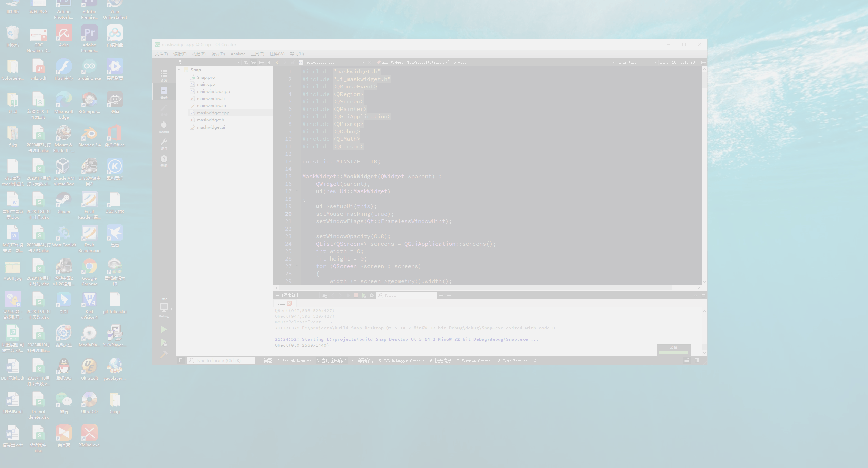868x468 pixels.
Task: Toggle the right sidebar in the status bar
Action: point(697,361)
